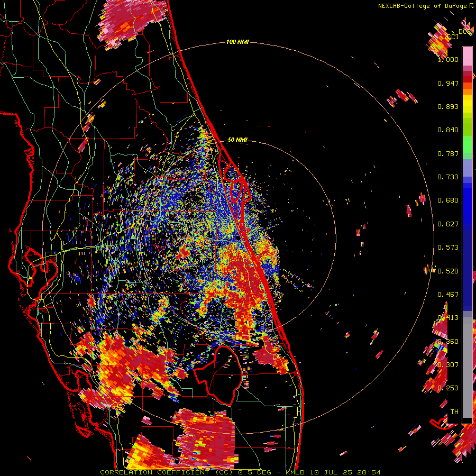Viewport: 476px width, 476px height.
Task: Click the 0.307 color scale value
Action: click(448, 365)
